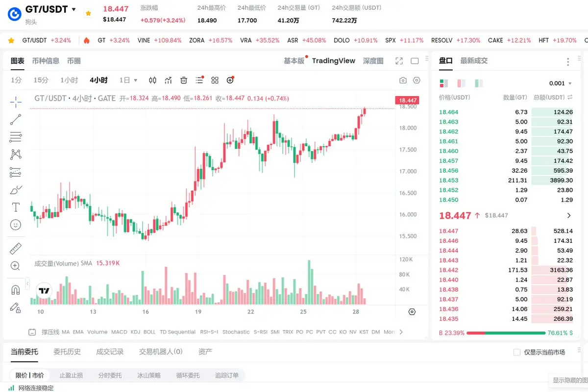
Task: Open chart settings hexagon icon
Action: pos(417,80)
